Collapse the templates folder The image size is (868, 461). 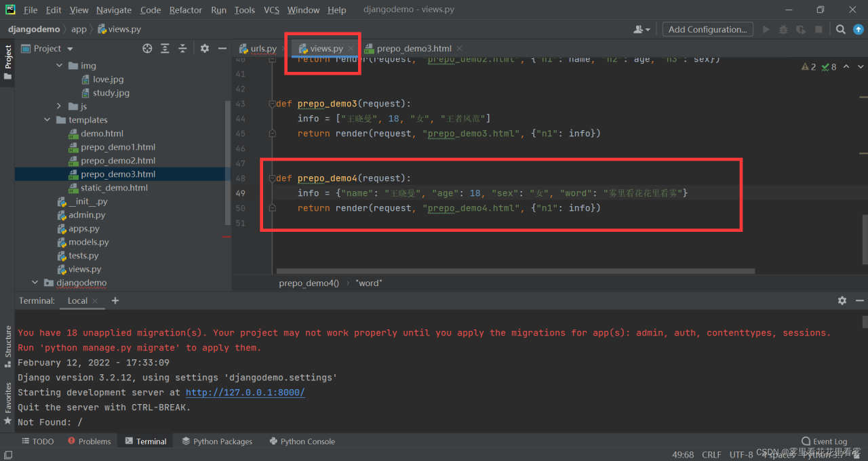point(47,120)
